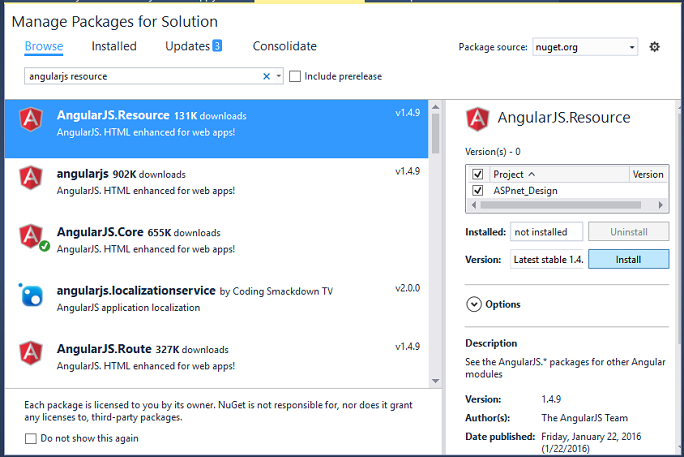Switch to the Installed tab
684x457 pixels.
(114, 46)
